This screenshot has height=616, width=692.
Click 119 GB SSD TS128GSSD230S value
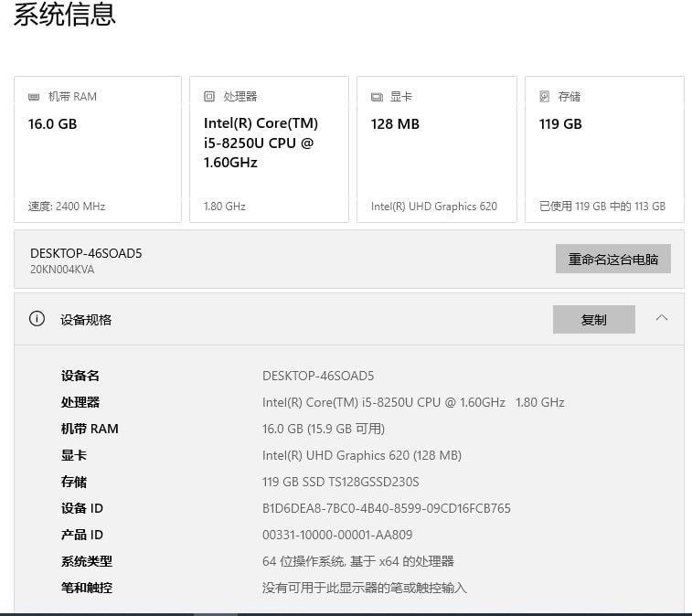341,482
